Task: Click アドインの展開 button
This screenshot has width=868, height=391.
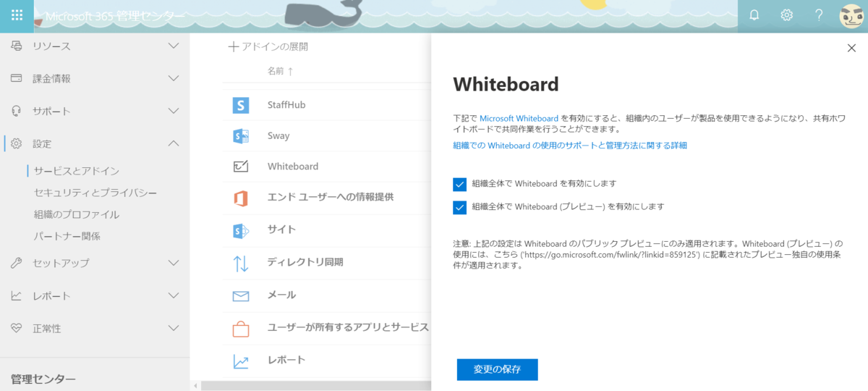Action: (268, 47)
